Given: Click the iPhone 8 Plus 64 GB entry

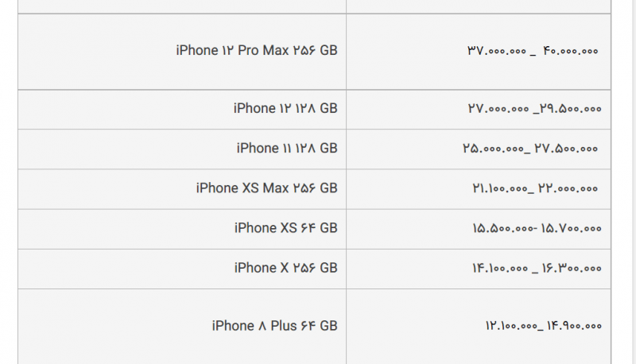Looking at the screenshot, I should [274, 326].
